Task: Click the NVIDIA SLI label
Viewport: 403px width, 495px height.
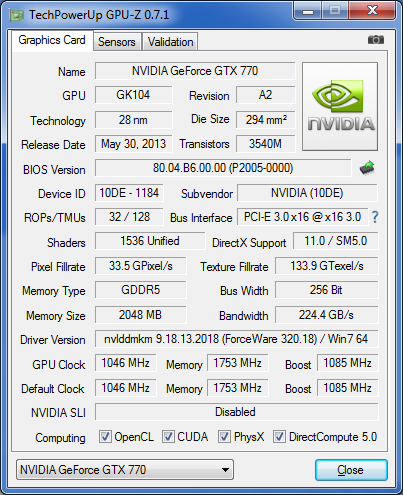Action: [58, 413]
